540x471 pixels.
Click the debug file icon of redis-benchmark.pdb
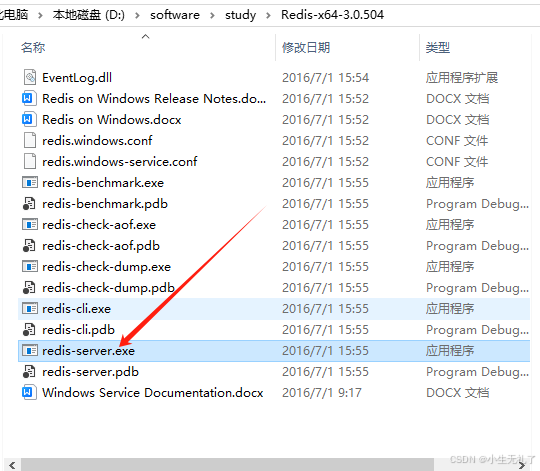[x=29, y=203]
